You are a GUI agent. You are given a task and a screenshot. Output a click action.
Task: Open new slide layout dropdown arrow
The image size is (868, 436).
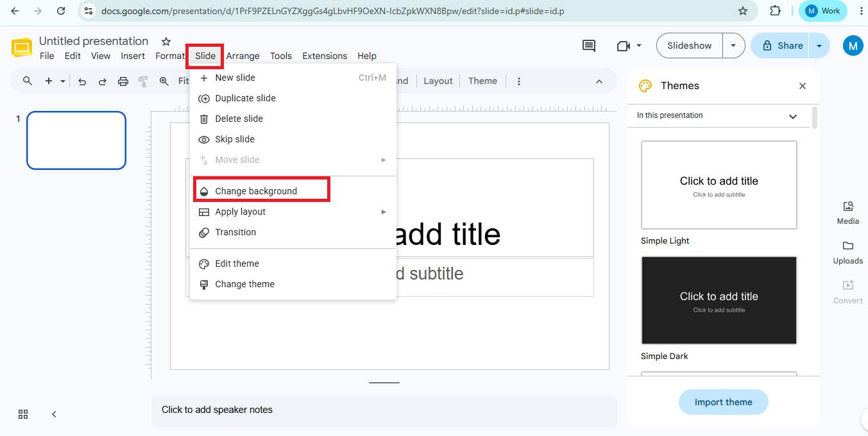pyautogui.click(x=63, y=81)
